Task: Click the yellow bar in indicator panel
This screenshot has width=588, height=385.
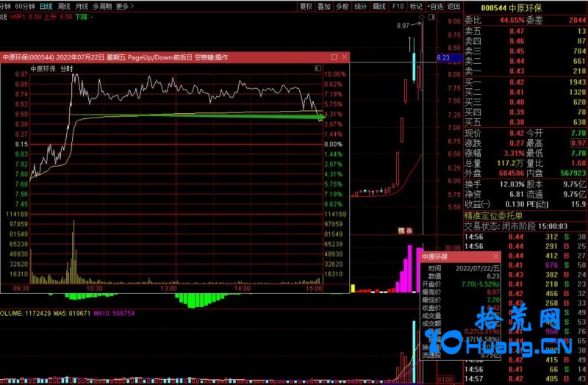Action: coord(353,288)
